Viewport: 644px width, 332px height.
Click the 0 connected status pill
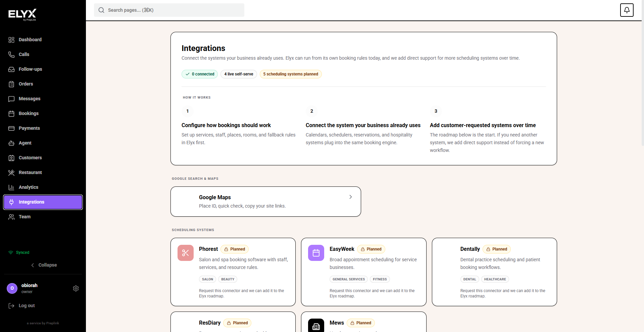point(200,74)
